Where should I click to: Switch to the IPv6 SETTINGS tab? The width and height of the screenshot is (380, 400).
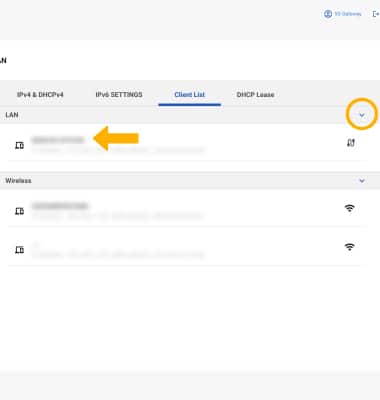click(119, 95)
